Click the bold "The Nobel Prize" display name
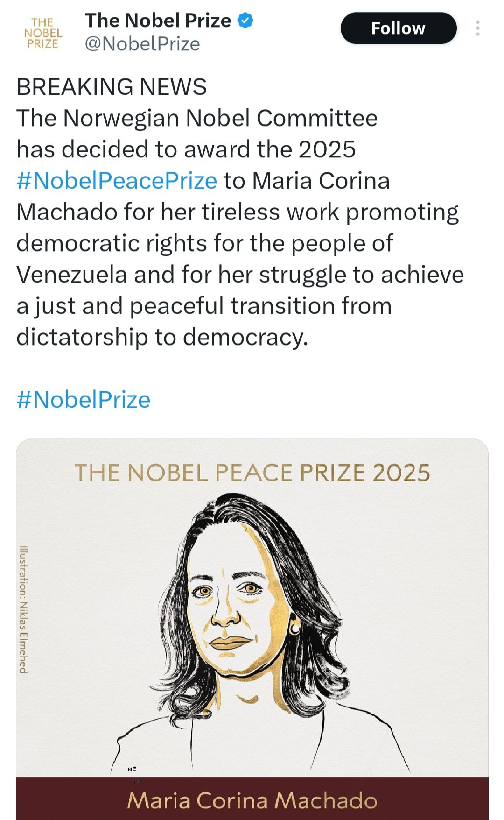 coord(158,21)
